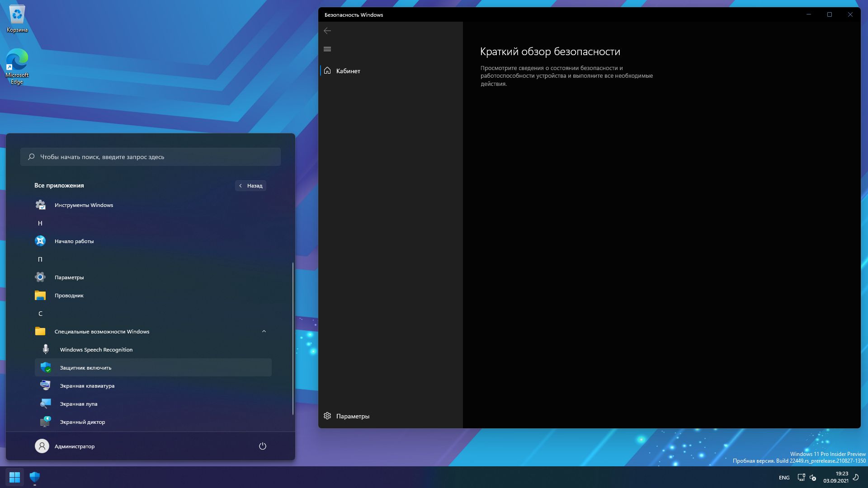868x488 pixels.
Task: Open Windows Speech Recognition microphone icon
Action: [46, 349]
